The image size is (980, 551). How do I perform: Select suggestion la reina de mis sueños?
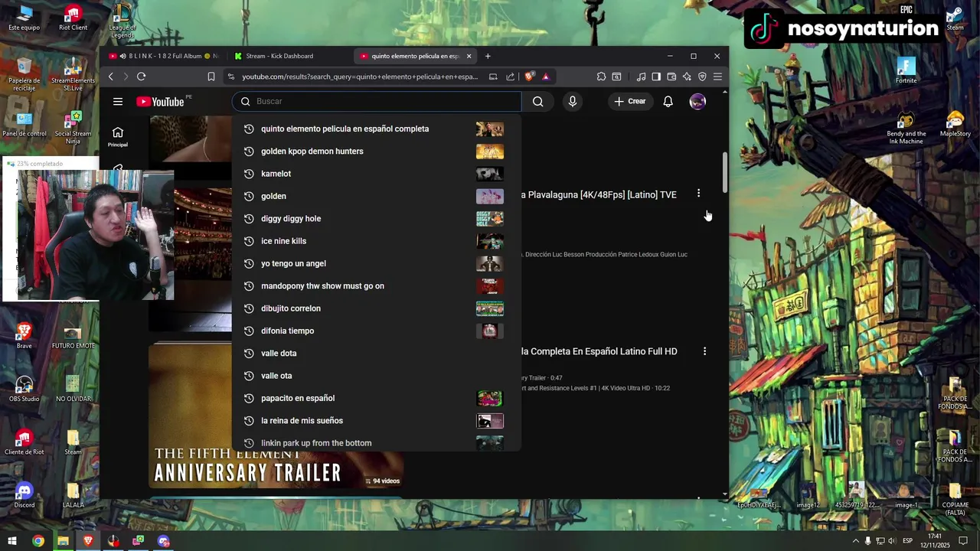point(376,420)
